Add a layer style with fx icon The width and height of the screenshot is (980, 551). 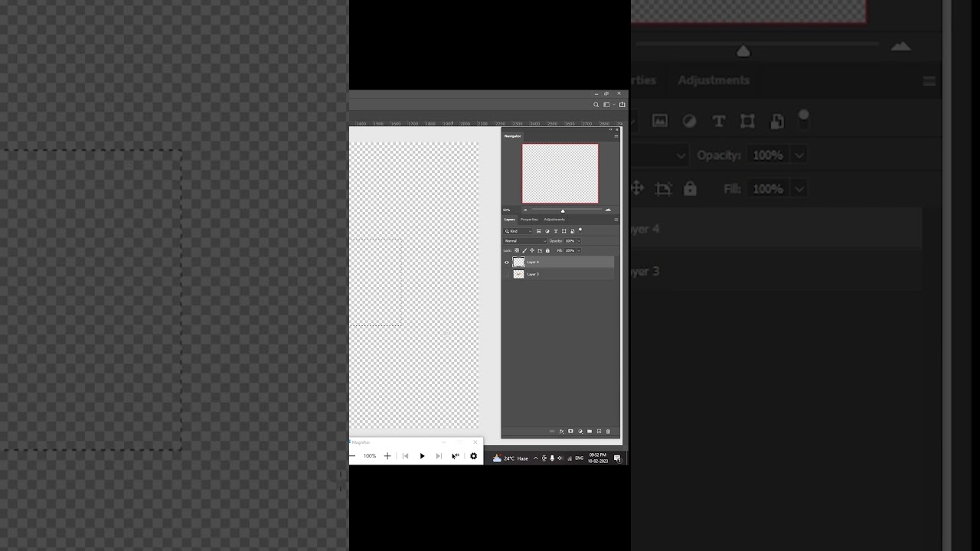point(561,432)
